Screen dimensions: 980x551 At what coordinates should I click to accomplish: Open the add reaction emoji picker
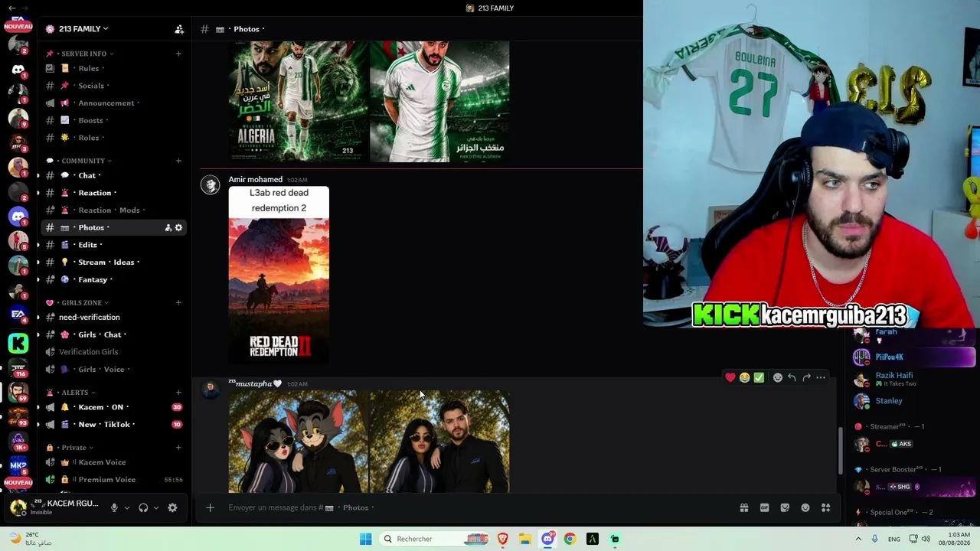pyautogui.click(x=777, y=377)
